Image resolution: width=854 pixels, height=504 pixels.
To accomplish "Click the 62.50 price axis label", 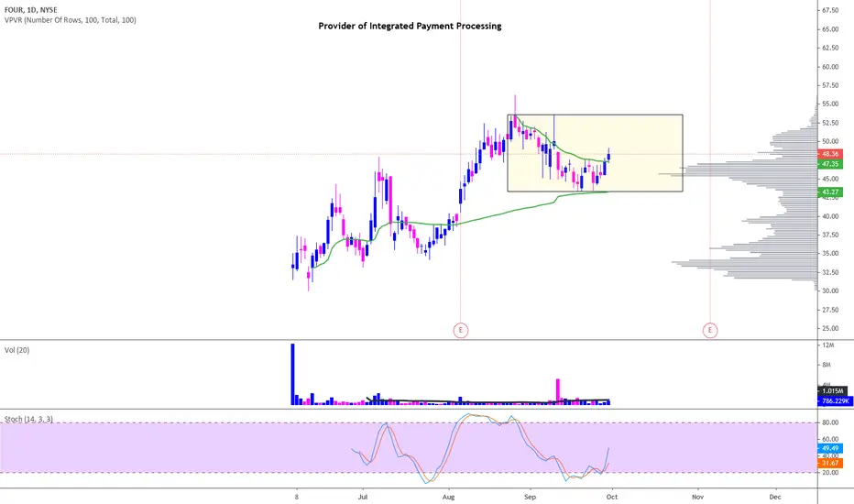I will pos(830,48).
